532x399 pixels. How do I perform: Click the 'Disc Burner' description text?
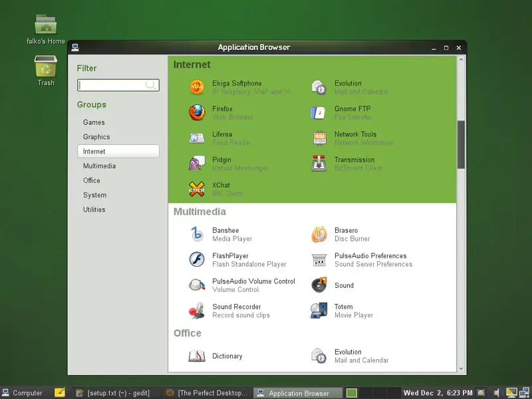pos(352,239)
